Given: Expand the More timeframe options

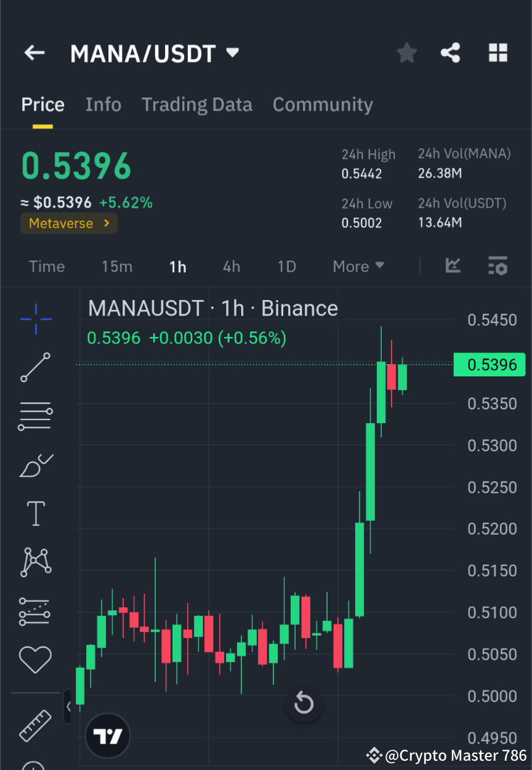Looking at the screenshot, I should 358,266.
